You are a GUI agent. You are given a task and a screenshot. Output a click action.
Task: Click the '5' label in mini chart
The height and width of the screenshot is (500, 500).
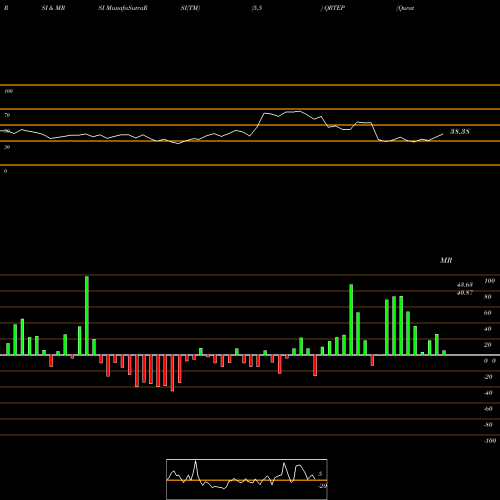point(320,474)
